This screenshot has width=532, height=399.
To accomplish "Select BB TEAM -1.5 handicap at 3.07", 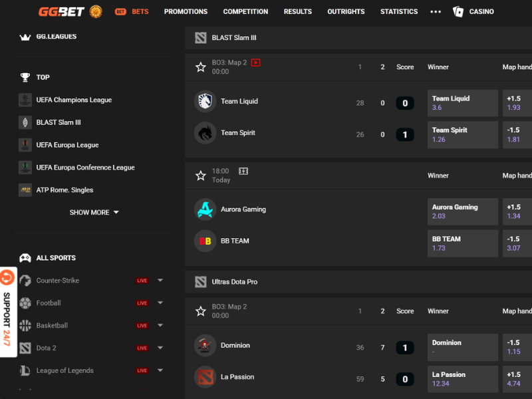I will [517, 243].
